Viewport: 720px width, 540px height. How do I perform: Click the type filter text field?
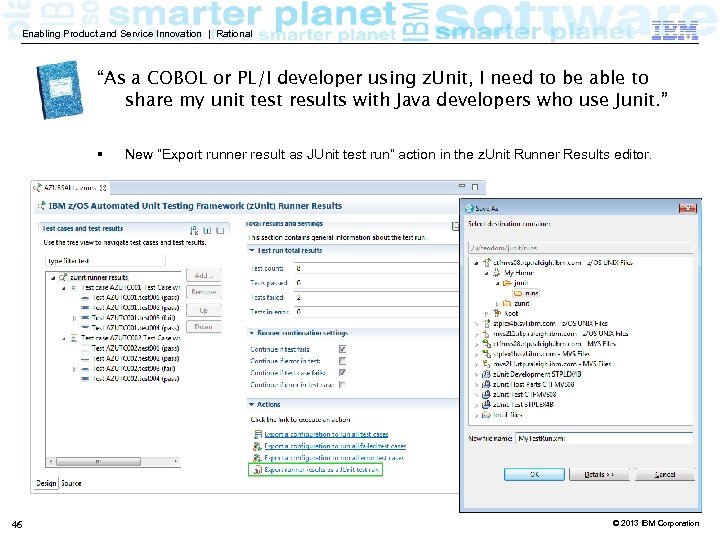(105, 261)
